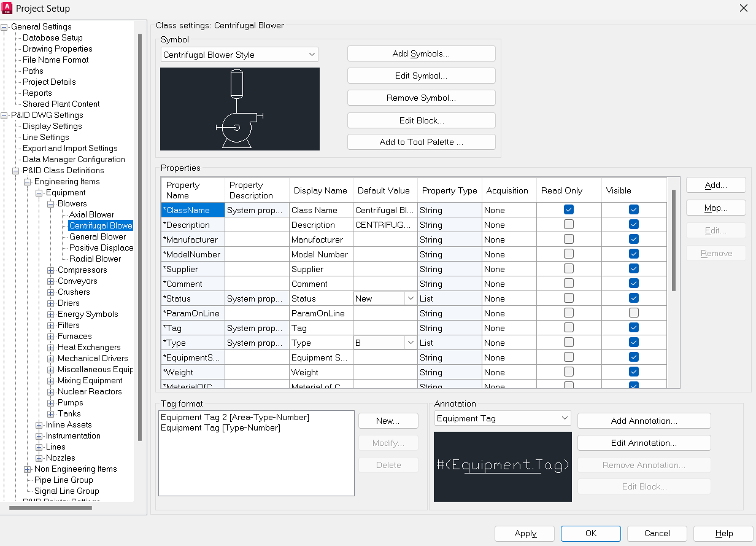Click the AutoCAD application icon in the title bar
This screenshot has height=546, width=756.
coord(9,8)
